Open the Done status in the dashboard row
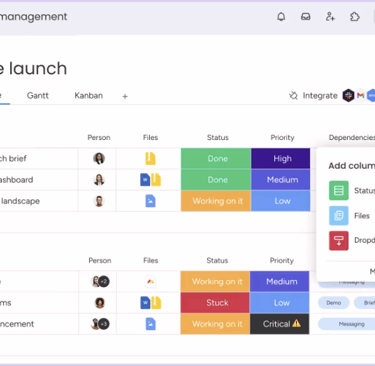This screenshot has width=375, height=366. pos(216,180)
